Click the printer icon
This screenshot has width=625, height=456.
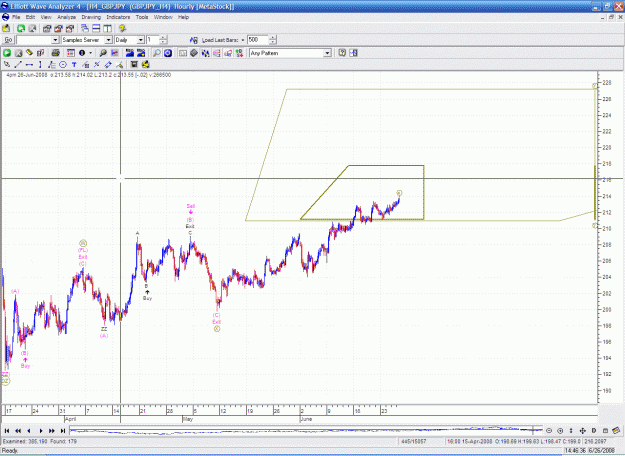point(55,53)
